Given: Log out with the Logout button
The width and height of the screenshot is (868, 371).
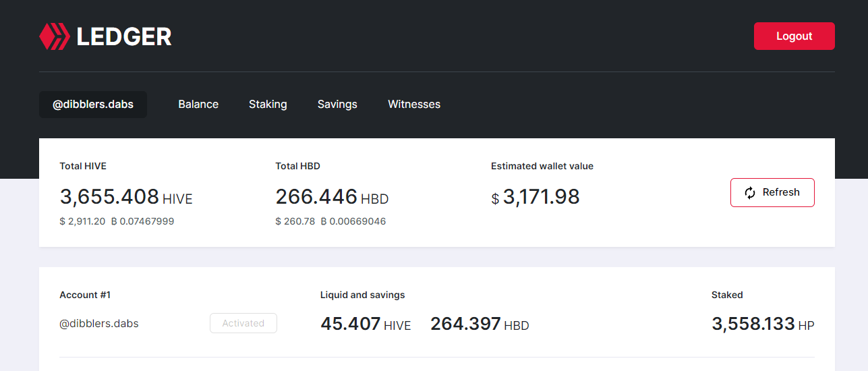Looking at the screenshot, I should pyautogui.click(x=794, y=36).
